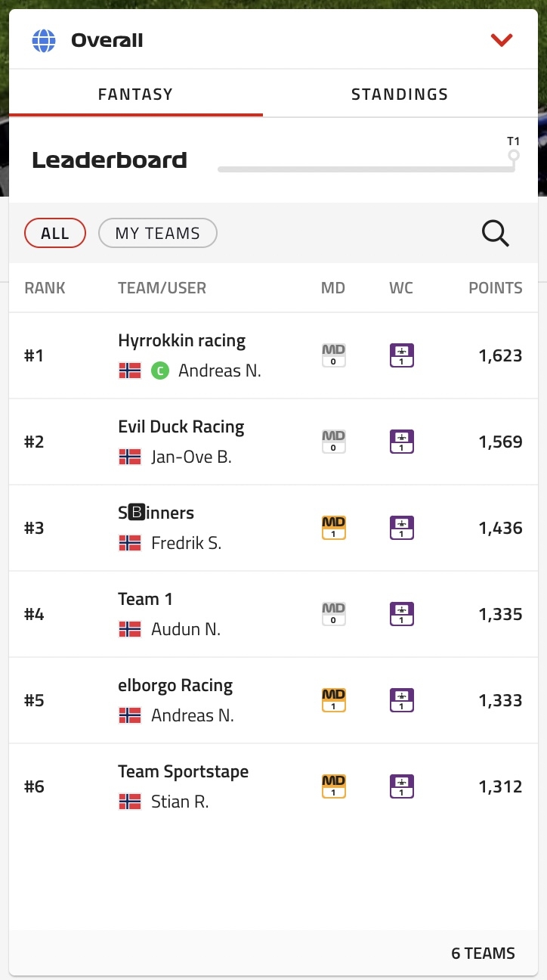Click the WC badge for Team Sportstape

pos(402,786)
